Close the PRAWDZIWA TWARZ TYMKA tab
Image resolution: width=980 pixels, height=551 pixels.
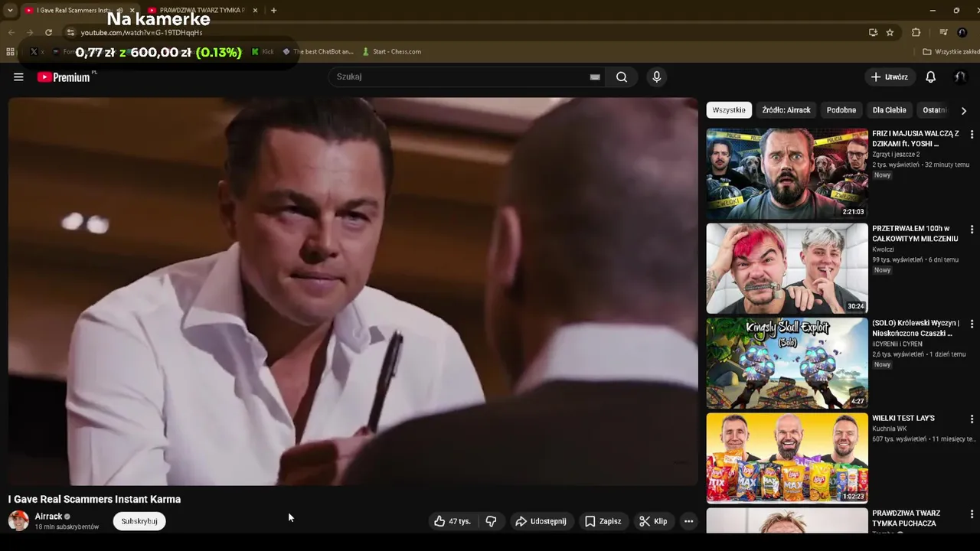point(256,10)
